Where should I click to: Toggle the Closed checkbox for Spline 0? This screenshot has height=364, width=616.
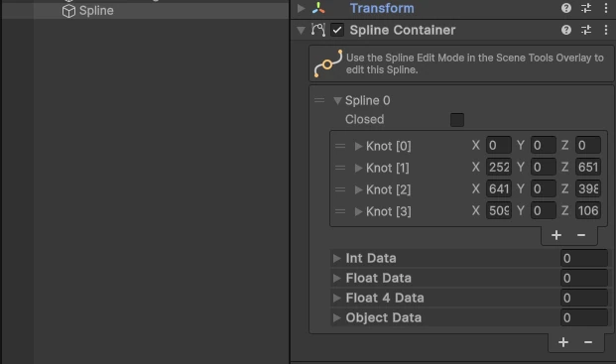pos(457,120)
